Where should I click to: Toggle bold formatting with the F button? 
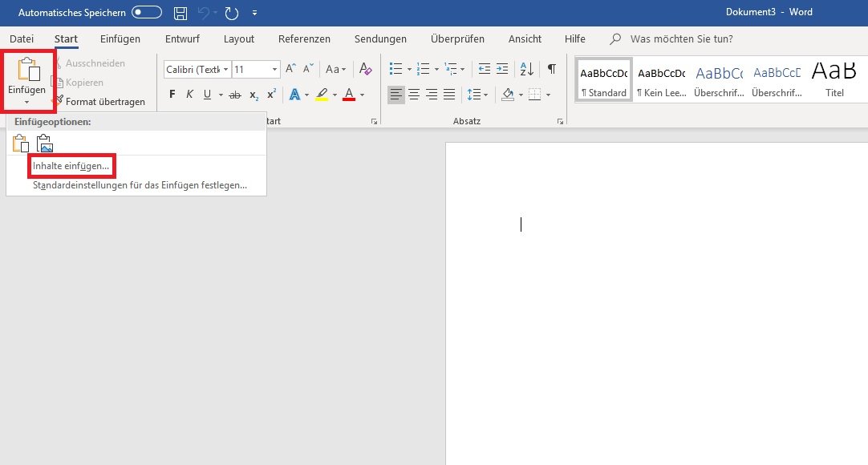[x=172, y=95]
